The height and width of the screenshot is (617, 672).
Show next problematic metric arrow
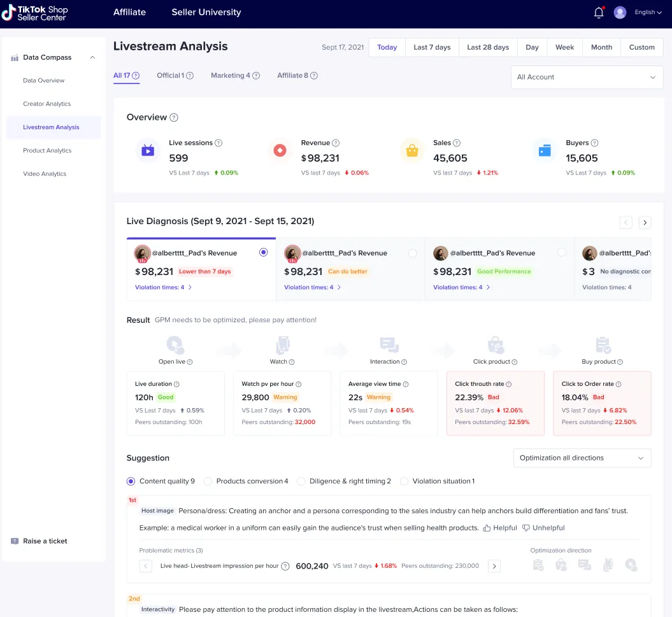tap(494, 566)
